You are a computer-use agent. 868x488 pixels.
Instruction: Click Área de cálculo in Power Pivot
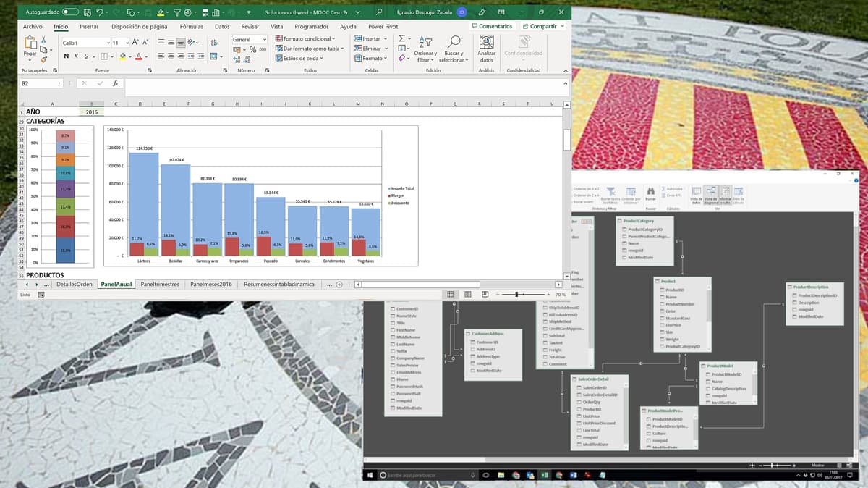[738, 195]
